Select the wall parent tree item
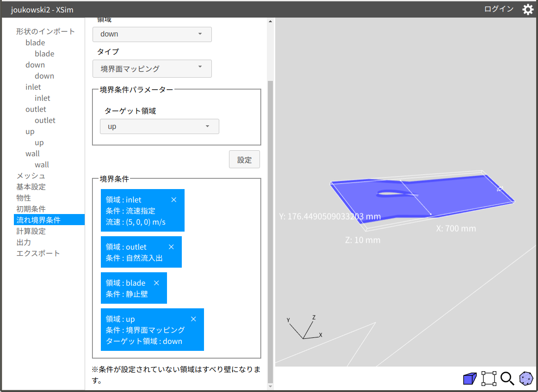The width and height of the screenshot is (538, 392). click(x=32, y=153)
